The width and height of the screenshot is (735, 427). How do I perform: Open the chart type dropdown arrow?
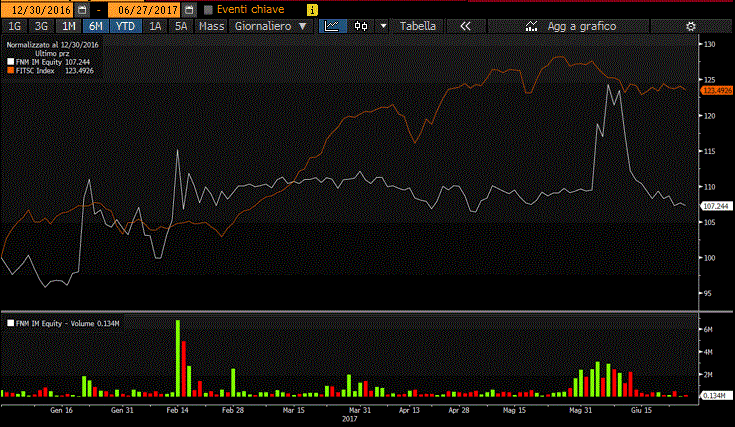[383, 26]
